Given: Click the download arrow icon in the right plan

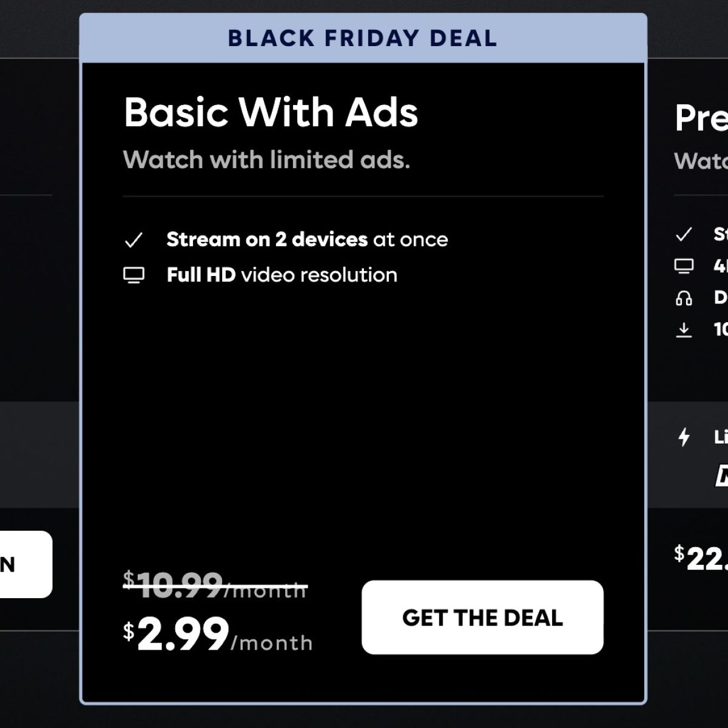Looking at the screenshot, I should [x=684, y=330].
